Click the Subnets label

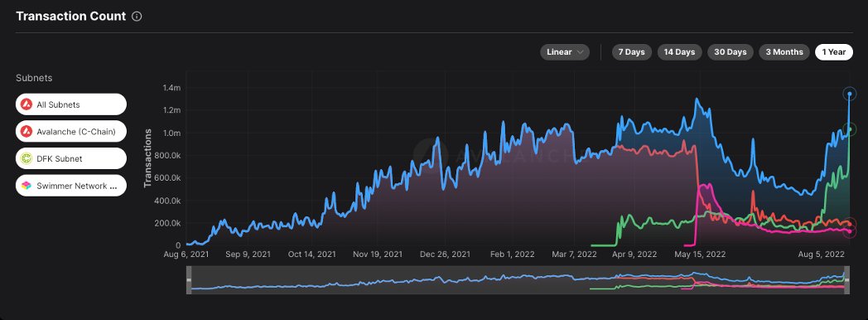tap(34, 78)
